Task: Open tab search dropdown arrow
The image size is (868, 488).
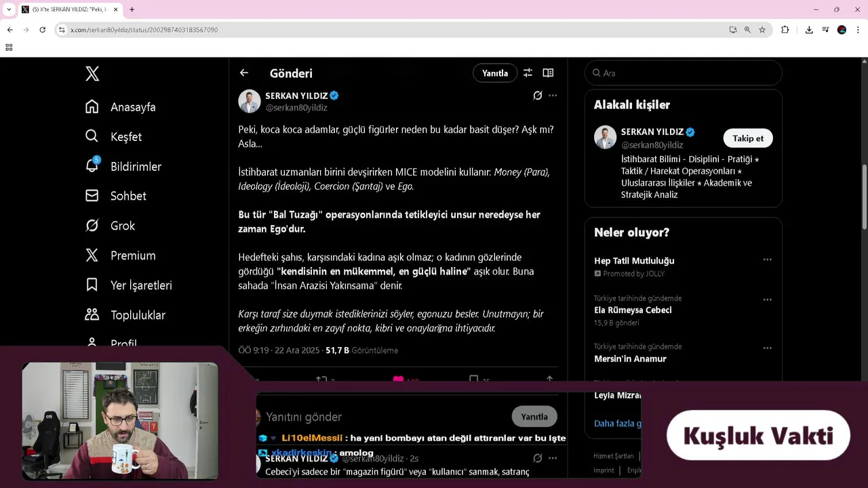Action: coord(8,9)
